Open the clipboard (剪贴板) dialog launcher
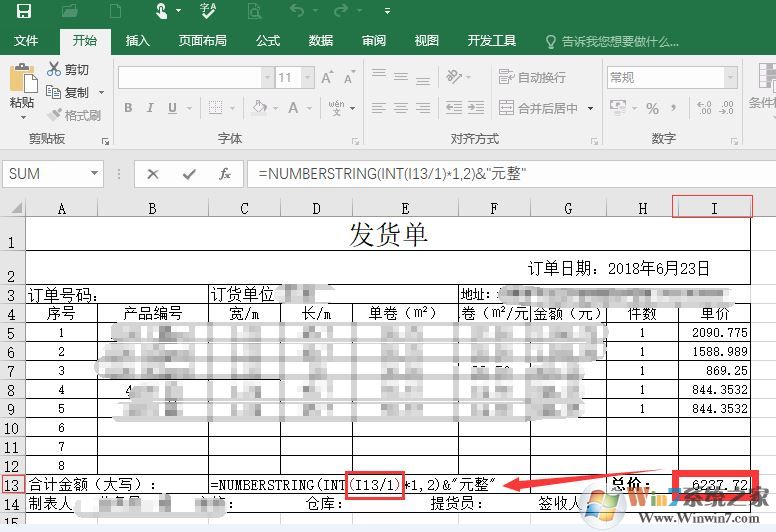This screenshot has width=776, height=532. coord(105,142)
